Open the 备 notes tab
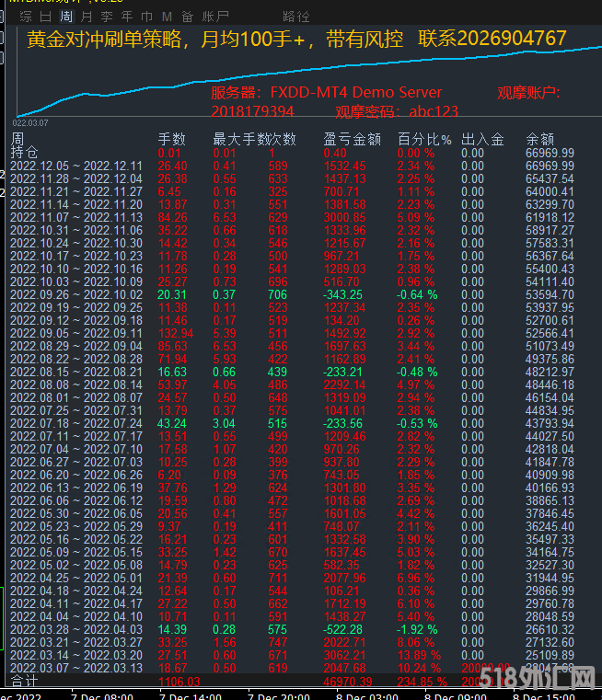Image resolution: width=602 pixels, height=700 pixels. (187, 17)
